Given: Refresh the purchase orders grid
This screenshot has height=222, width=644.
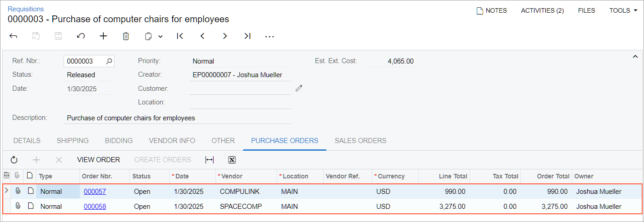Looking at the screenshot, I should pyautogui.click(x=14, y=160).
